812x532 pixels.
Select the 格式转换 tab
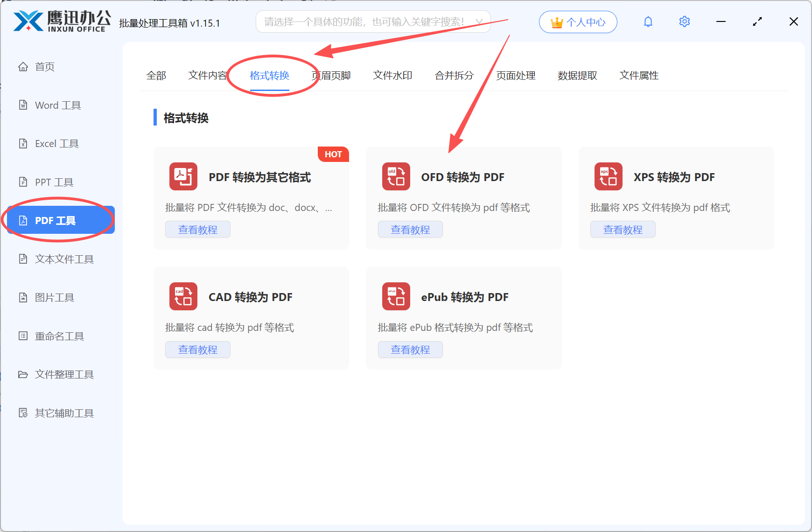pos(270,76)
